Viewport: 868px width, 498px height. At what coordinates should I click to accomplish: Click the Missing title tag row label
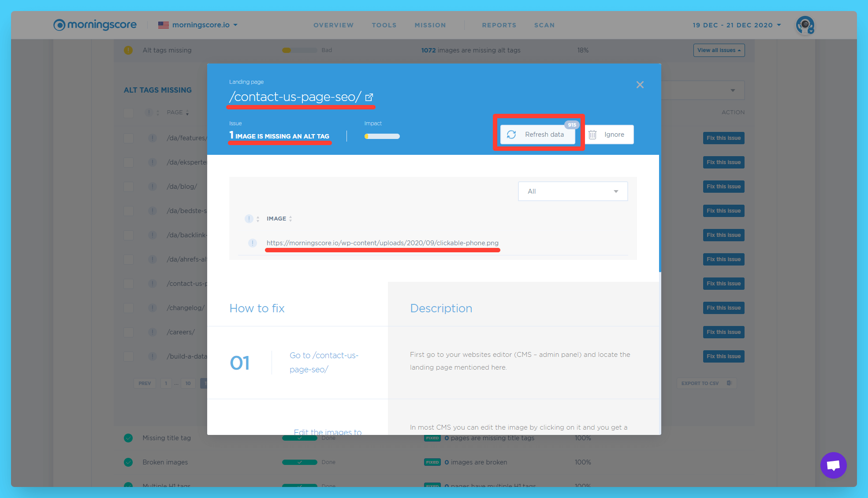point(167,438)
